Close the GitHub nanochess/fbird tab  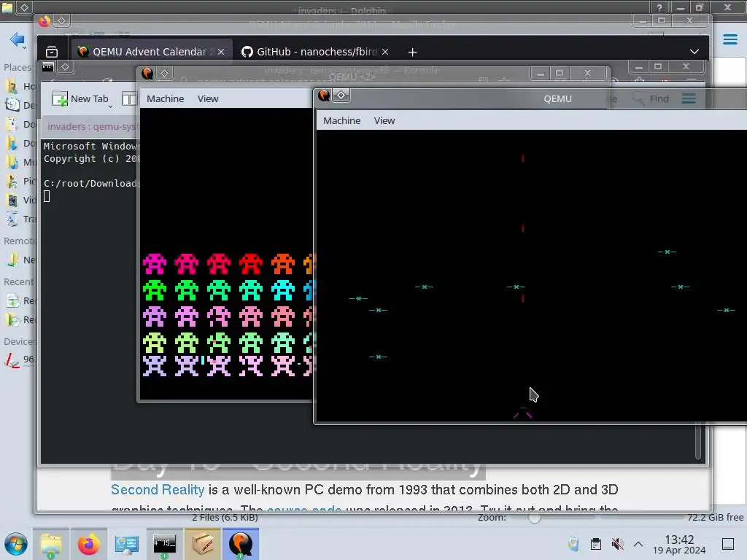point(385,52)
